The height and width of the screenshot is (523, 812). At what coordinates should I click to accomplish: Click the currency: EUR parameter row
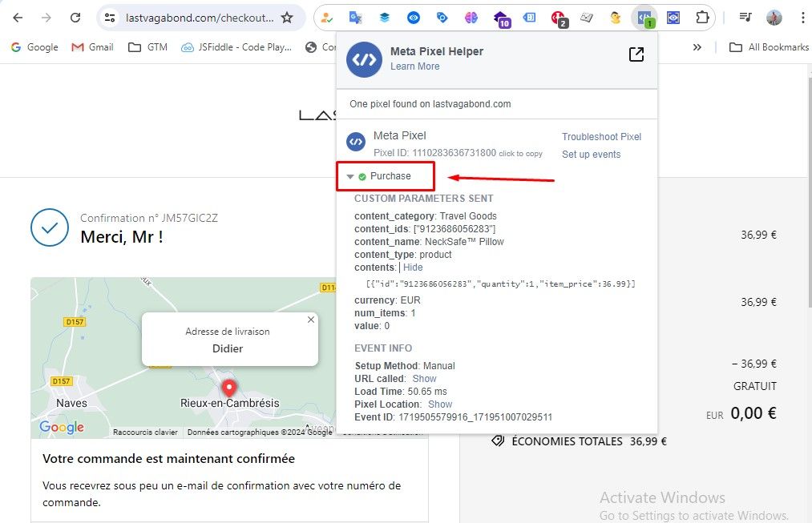point(387,300)
